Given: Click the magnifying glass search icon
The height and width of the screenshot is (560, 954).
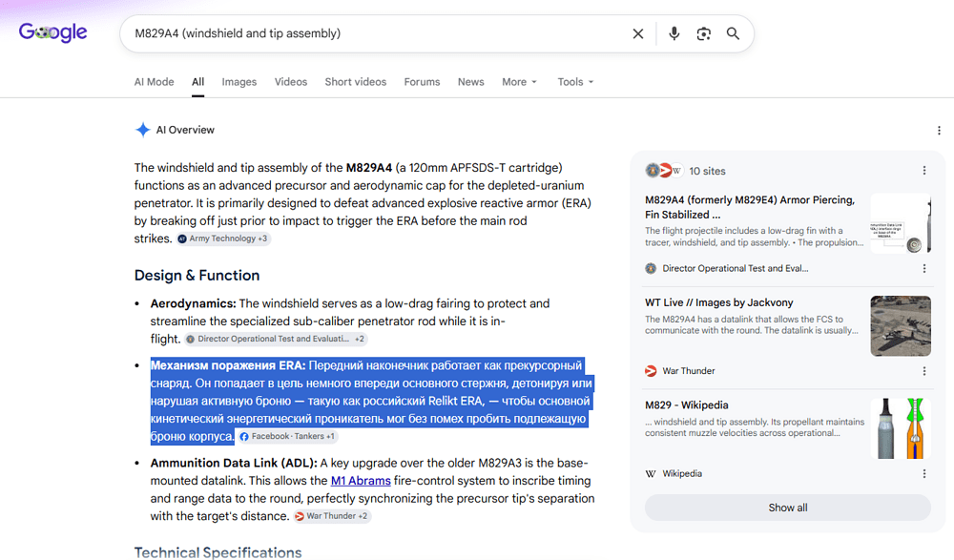Looking at the screenshot, I should pyautogui.click(x=733, y=33).
